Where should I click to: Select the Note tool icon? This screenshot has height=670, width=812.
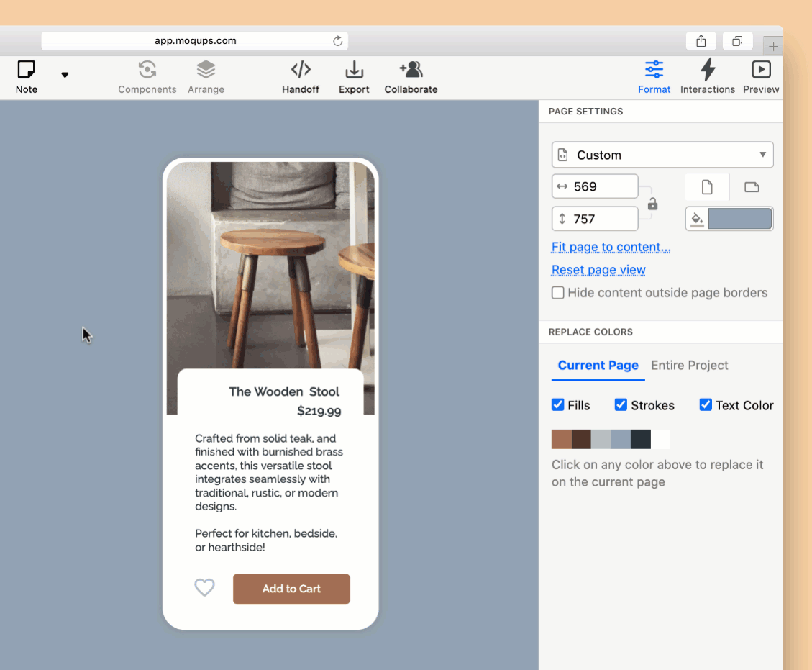tap(27, 70)
